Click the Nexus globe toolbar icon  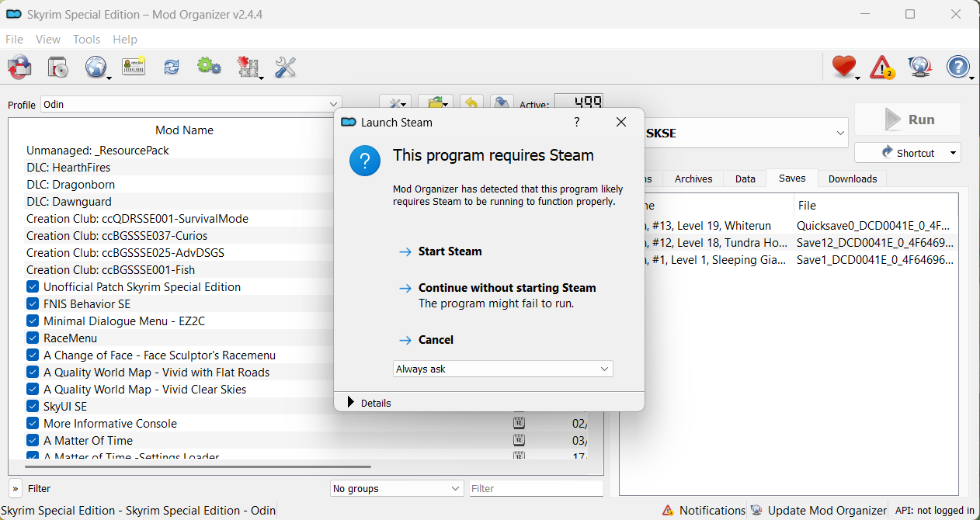pyautogui.click(x=96, y=68)
